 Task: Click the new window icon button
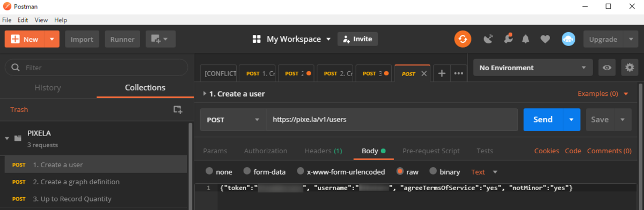click(x=156, y=39)
